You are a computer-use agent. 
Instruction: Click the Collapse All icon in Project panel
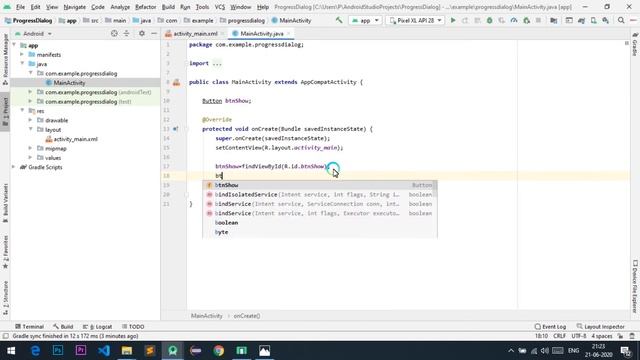pyautogui.click(x=126, y=33)
